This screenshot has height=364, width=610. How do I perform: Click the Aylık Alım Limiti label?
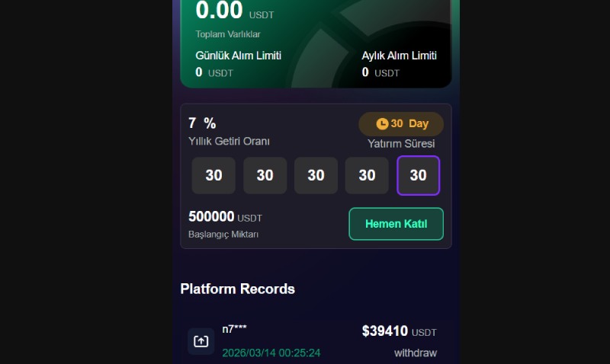click(x=399, y=56)
